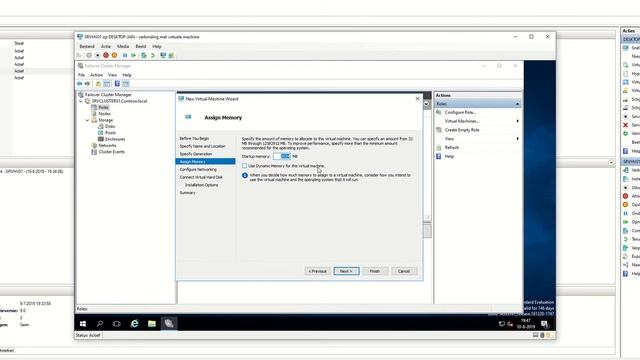This screenshot has height=360, width=640.
Task: Open the Media menu
Action: (123, 47)
